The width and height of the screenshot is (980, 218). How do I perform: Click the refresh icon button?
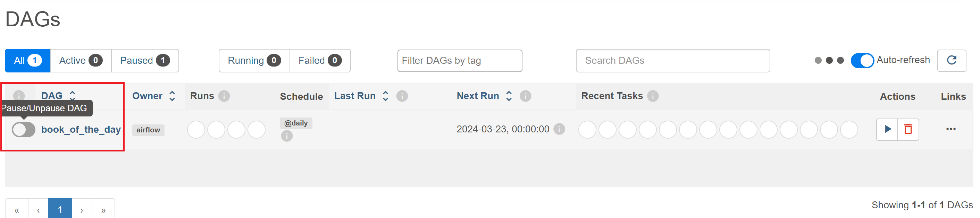pyautogui.click(x=952, y=60)
